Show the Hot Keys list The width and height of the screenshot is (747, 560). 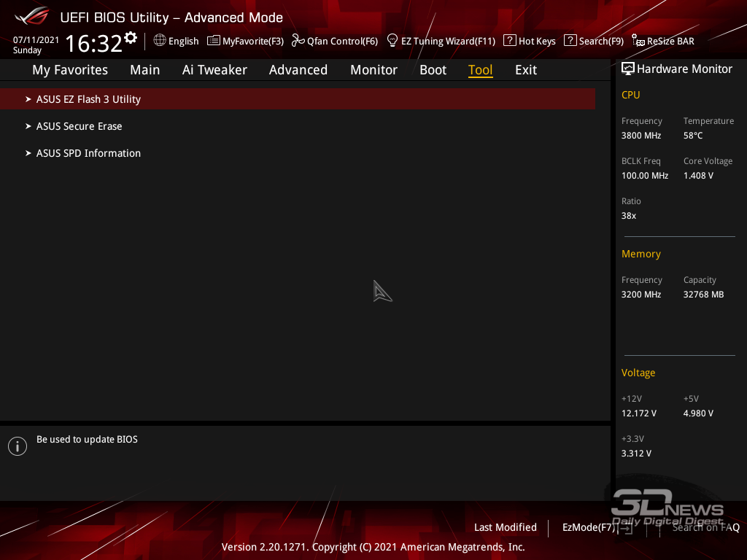click(537, 42)
